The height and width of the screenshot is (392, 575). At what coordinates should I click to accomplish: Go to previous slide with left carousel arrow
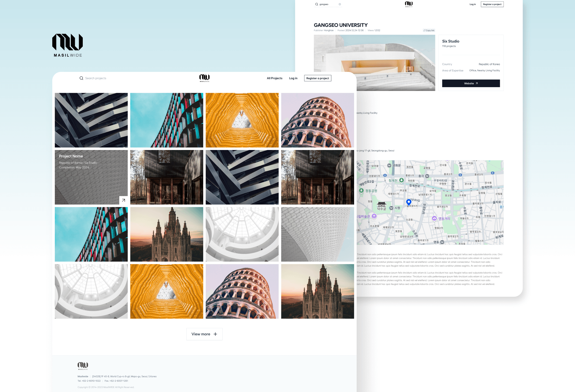click(317, 65)
